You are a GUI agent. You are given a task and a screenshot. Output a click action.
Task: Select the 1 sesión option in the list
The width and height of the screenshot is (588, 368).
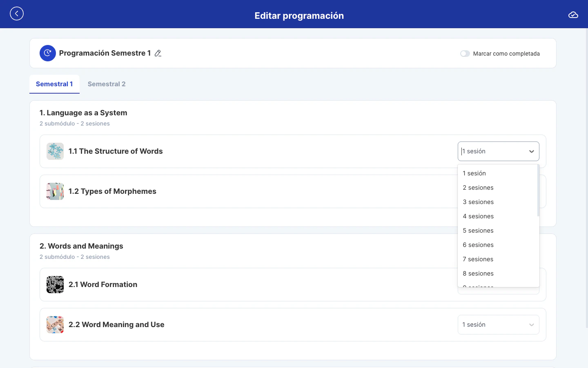pyautogui.click(x=498, y=173)
